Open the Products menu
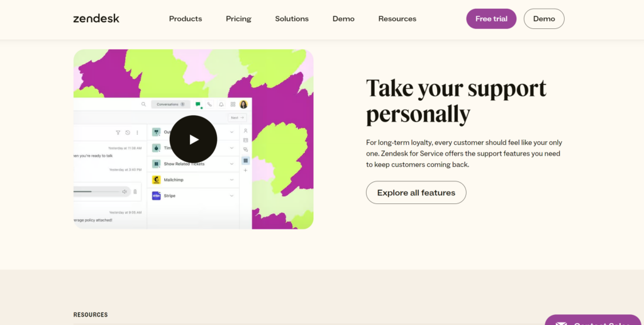644x325 pixels. [x=186, y=19]
